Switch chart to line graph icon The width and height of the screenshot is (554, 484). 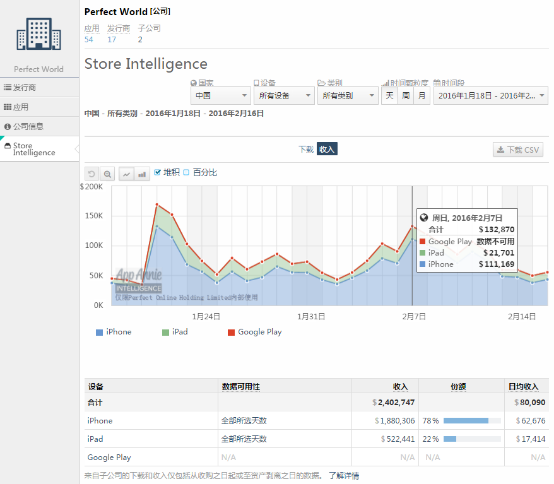click(126, 174)
